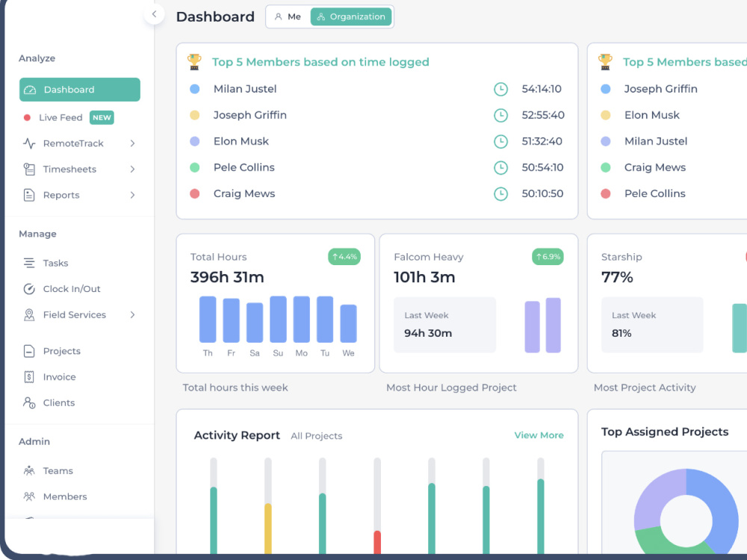This screenshot has height=560, width=747.
Task: Click the Last Week 94h 30m box
Action: click(x=444, y=325)
